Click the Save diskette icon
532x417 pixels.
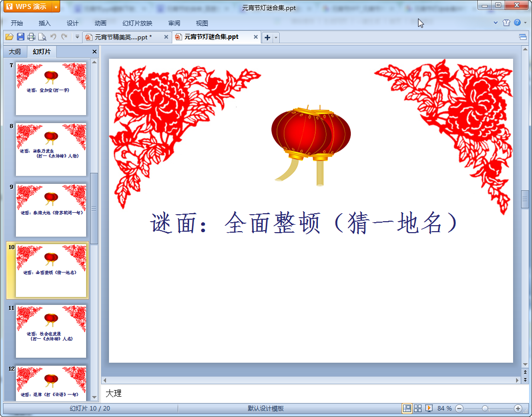[x=20, y=37]
